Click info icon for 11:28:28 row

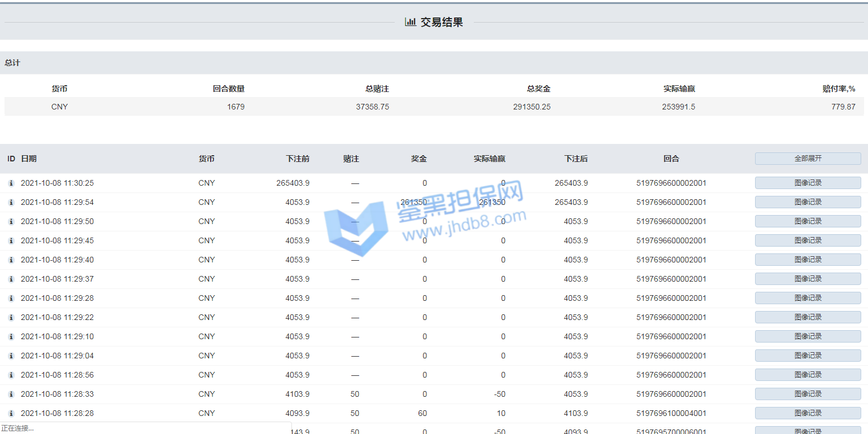pos(11,413)
